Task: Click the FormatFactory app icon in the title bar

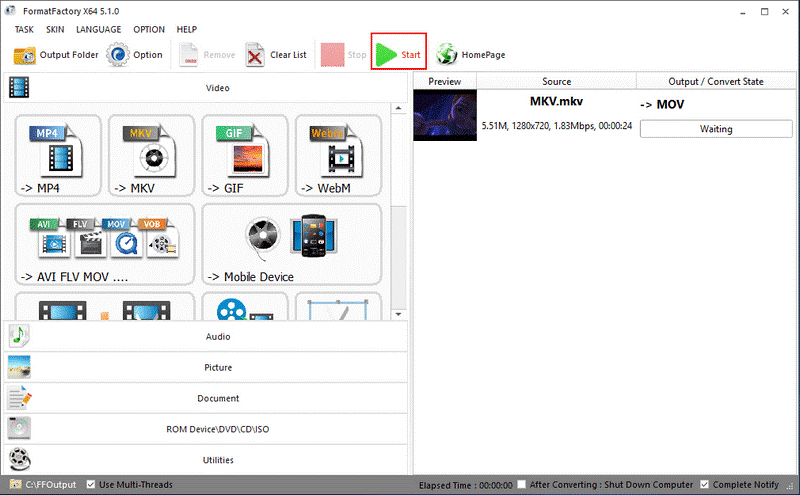Action: pos(10,10)
